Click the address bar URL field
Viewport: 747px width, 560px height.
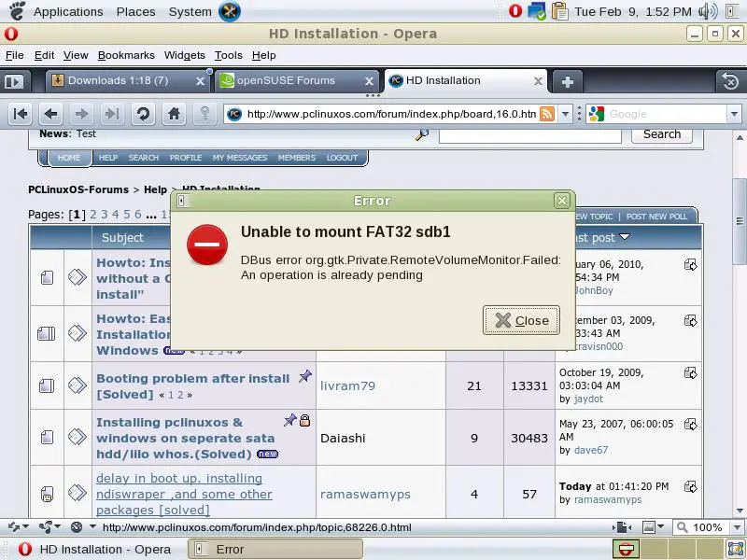coord(391,114)
